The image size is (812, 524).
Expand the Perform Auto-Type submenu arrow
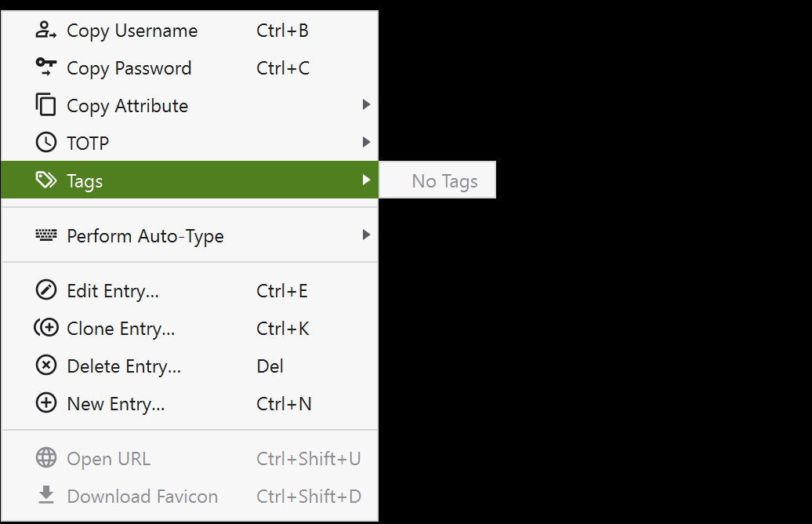366,235
